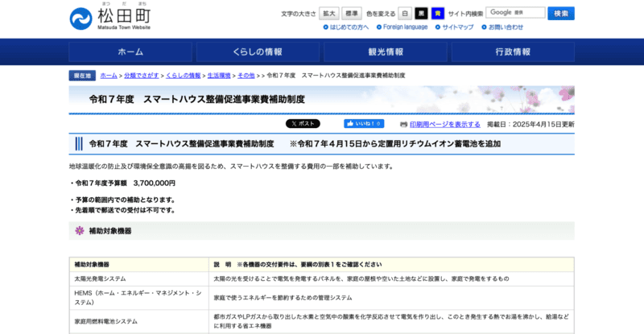Image resolution: width=644 pixels, height=334 pixels.
Task: Click the 補助対象機器 table header cell
Action: [x=139, y=265]
